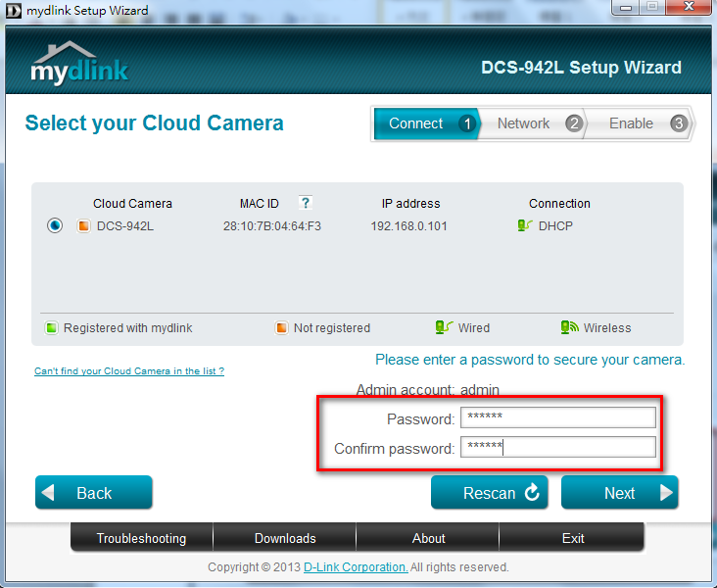717x588 pixels.
Task: Click the Wired legend icon
Action: pyautogui.click(x=444, y=328)
